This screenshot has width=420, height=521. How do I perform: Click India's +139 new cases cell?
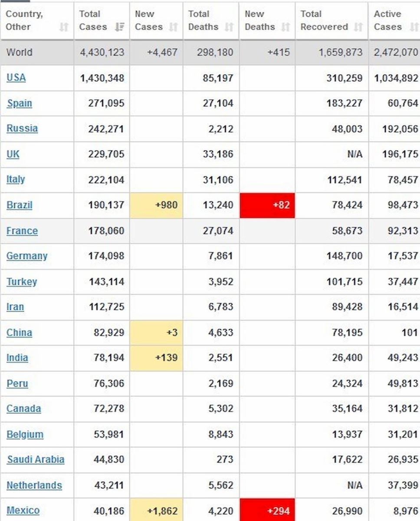[x=156, y=358]
